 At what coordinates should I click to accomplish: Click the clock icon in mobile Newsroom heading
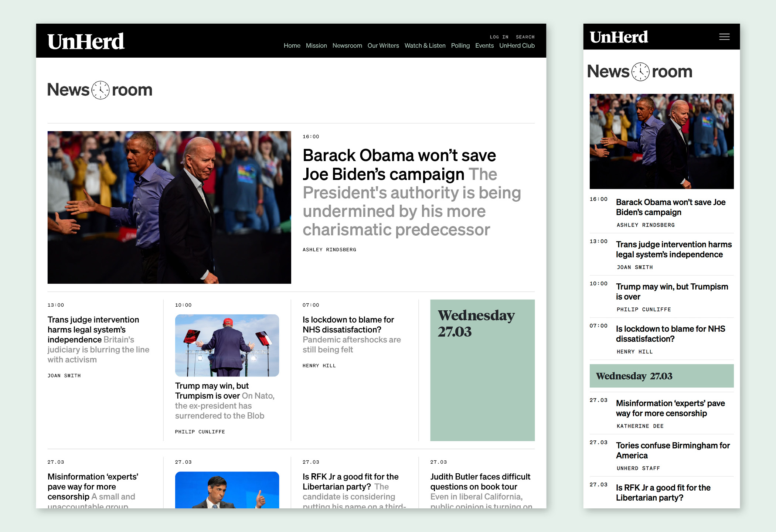640,72
